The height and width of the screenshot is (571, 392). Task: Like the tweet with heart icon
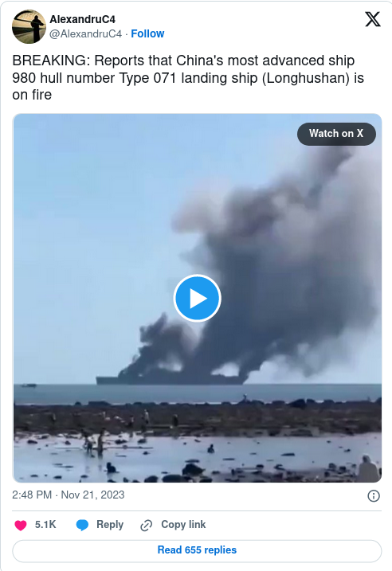(x=21, y=525)
